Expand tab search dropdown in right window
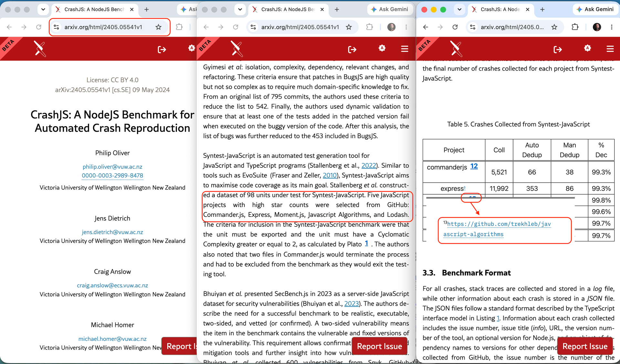This screenshot has width=620, height=364. coord(459,9)
